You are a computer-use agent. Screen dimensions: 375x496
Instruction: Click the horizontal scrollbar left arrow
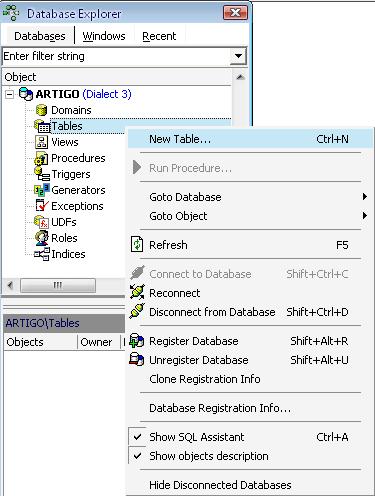(x=10, y=285)
